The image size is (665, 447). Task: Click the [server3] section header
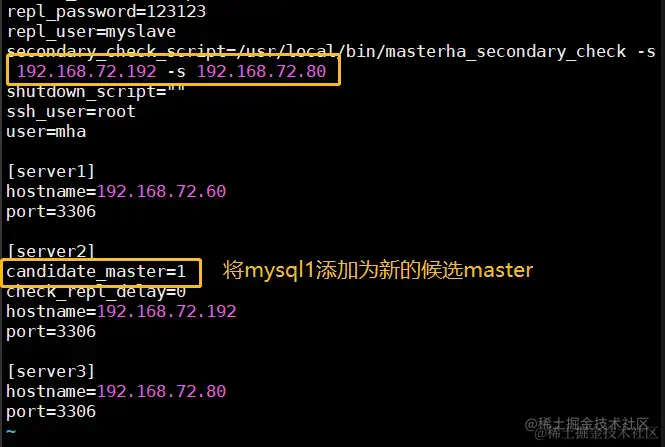51,372
